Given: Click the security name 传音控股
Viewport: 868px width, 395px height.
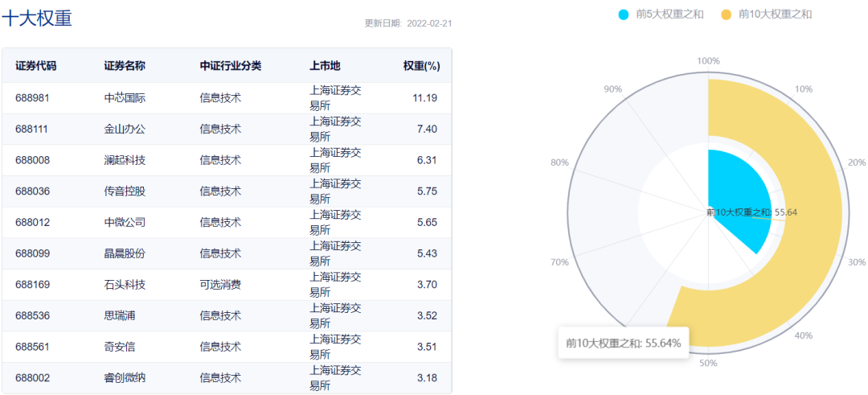Looking at the screenshot, I should (125, 191).
